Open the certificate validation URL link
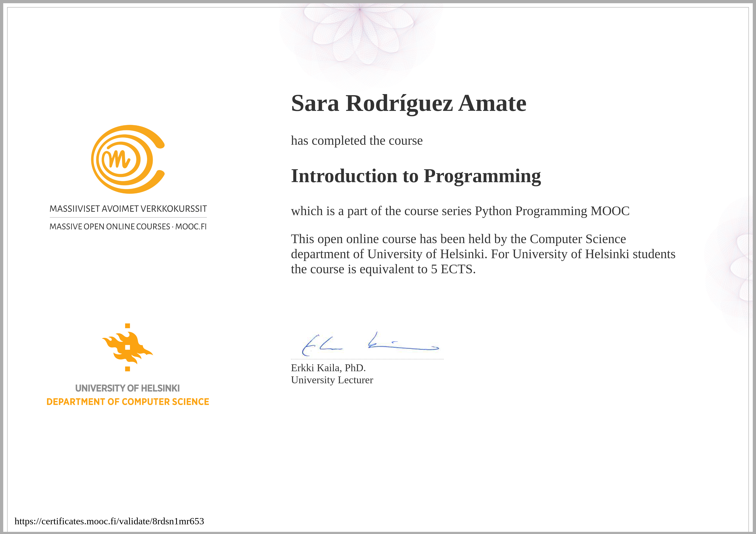Image resolution: width=756 pixels, height=534 pixels. [109, 521]
